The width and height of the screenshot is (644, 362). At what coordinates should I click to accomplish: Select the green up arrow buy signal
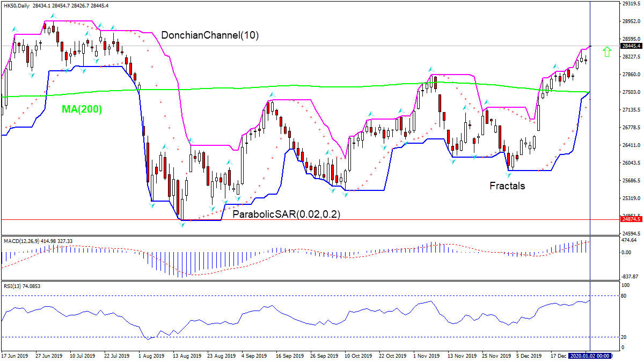[607, 51]
